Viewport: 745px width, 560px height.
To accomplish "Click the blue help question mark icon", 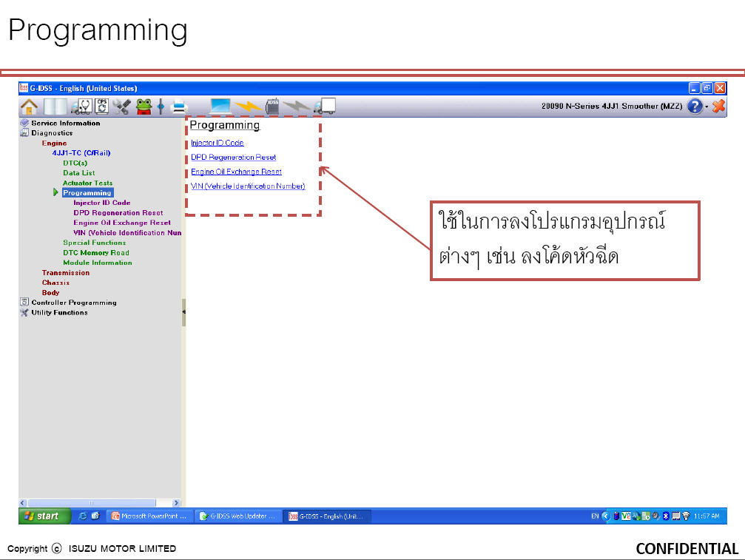I will pyautogui.click(x=695, y=106).
